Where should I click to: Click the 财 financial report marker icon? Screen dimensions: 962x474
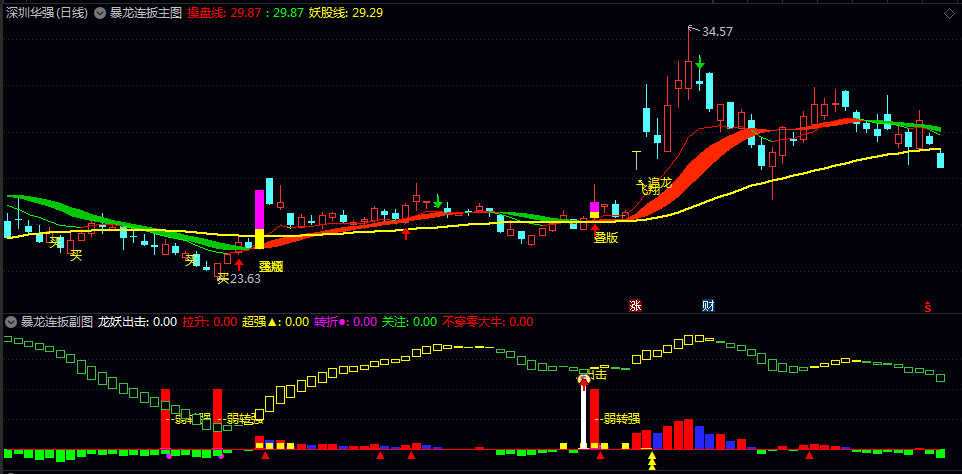[708, 305]
